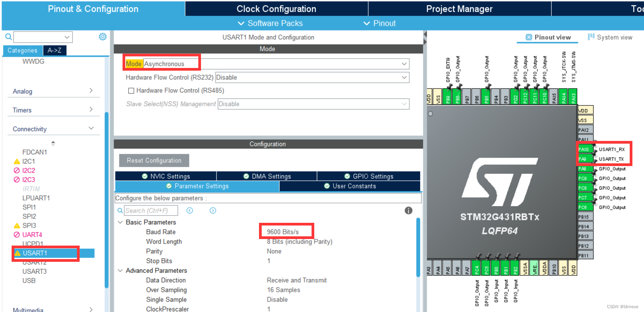Select pin PA12 on the chip

pyautogui.click(x=585, y=130)
